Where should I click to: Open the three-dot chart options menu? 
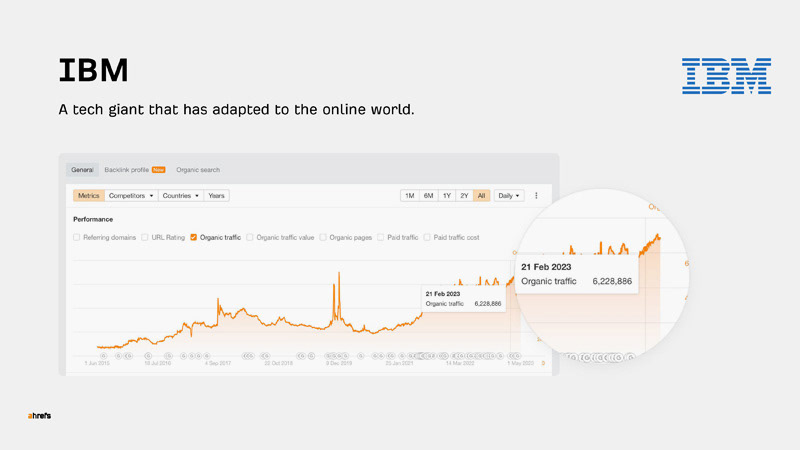536,196
